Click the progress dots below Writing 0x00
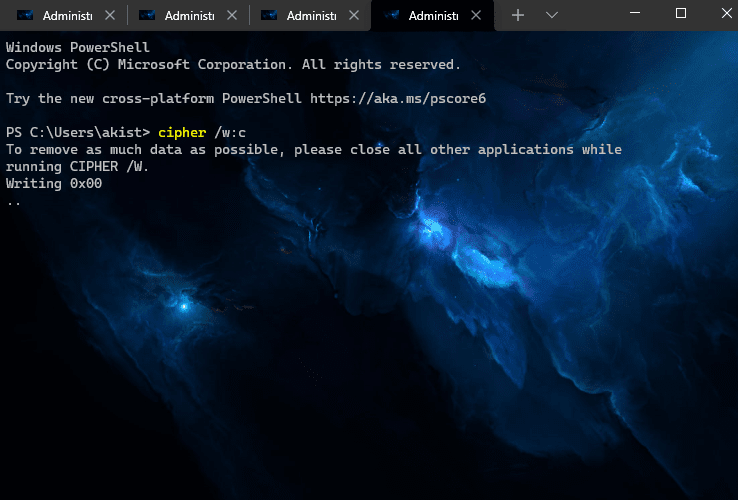The image size is (738, 500). pos(14,203)
